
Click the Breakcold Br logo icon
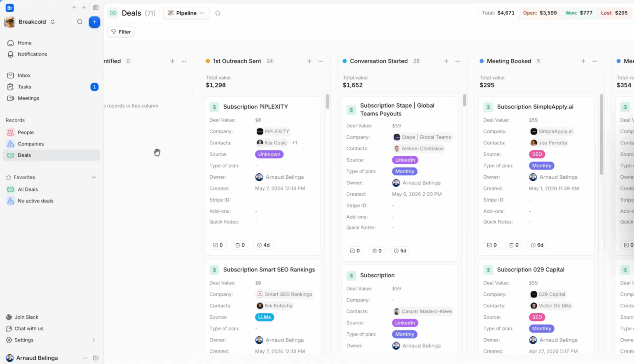coord(10,8)
